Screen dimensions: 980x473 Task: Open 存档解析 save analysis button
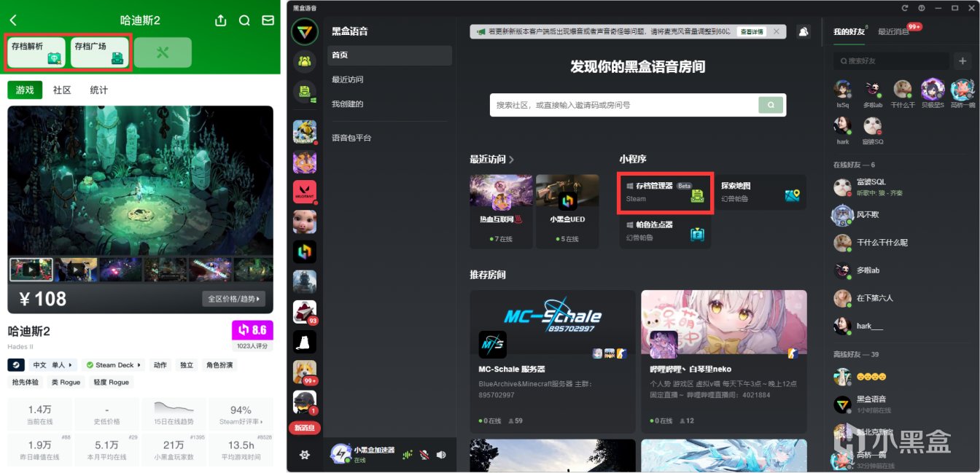click(36, 52)
